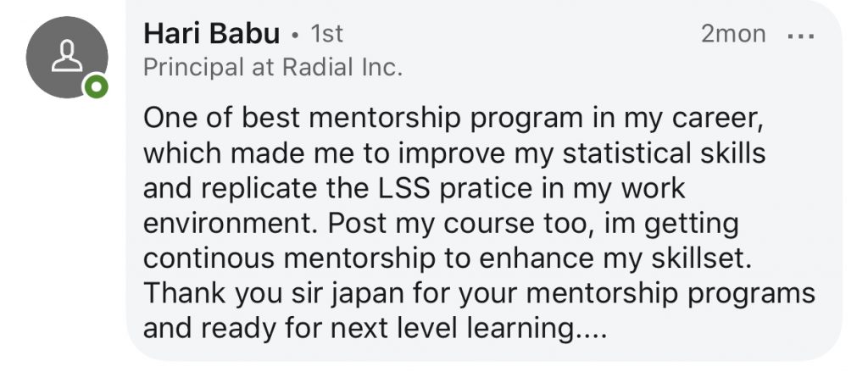Click the 'Principal at Radial Inc.' headline
Screen dimensions: 868x372
tap(272, 68)
